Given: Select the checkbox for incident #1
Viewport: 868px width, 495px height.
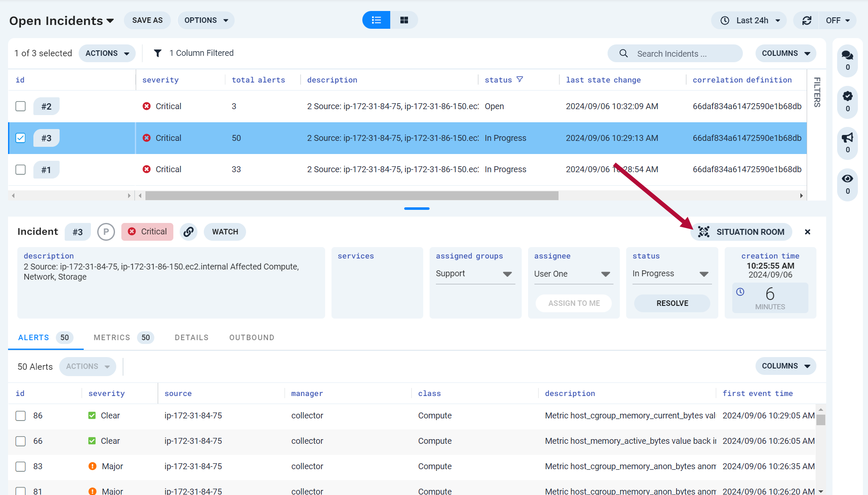Looking at the screenshot, I should click(x=20, y=170).
